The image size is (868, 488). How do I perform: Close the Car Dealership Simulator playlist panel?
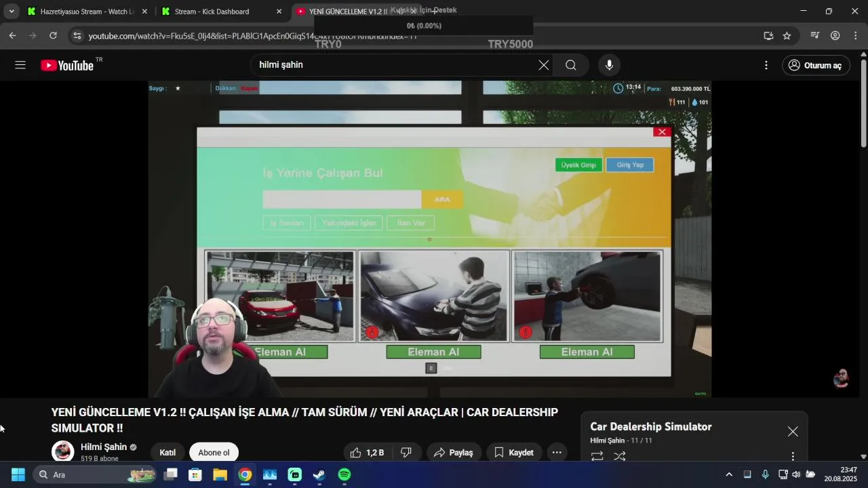tap(793, 432)
